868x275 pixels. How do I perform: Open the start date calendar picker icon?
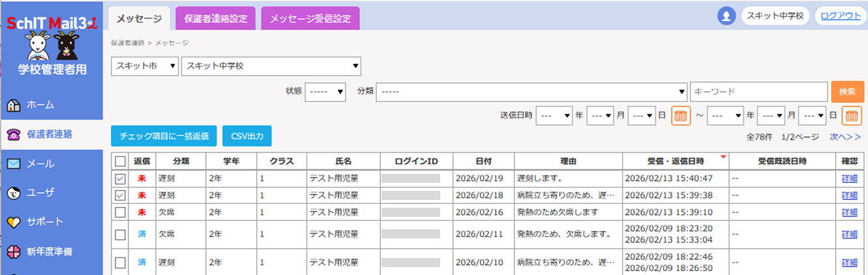(681, 115)
